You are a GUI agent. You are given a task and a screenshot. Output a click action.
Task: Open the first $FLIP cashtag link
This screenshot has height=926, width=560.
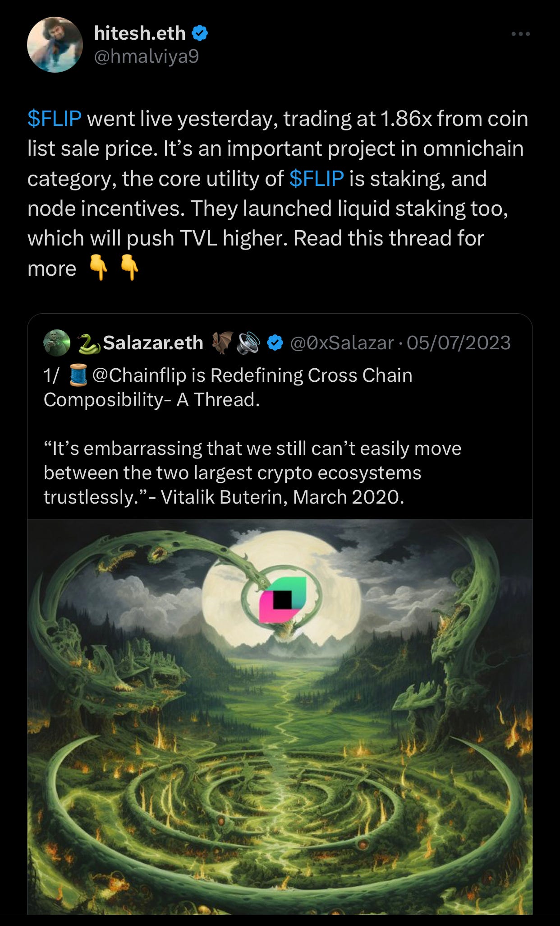pos(54,119)
